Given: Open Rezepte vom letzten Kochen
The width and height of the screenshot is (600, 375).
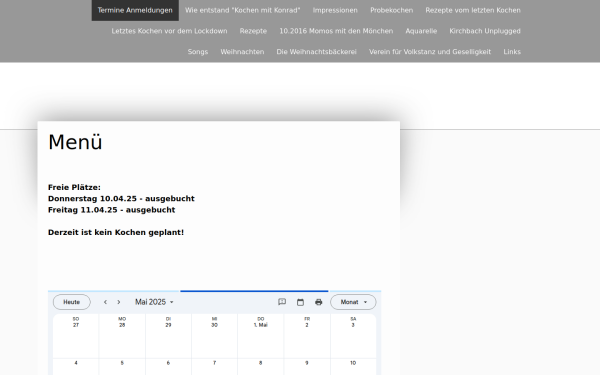Looking at the screenshot, I should click(x=473, y=10).
